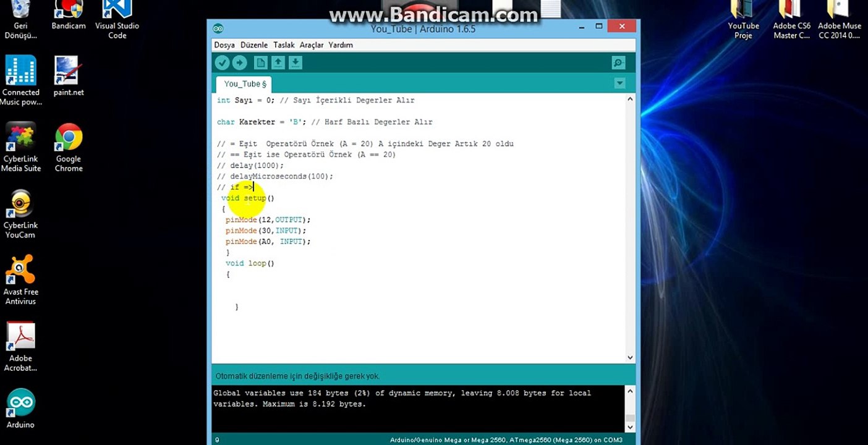This screenshot has width=868, height=445.
Task: Select the Bandicam desktop shortcut
Action: click(x=69, y=15)
